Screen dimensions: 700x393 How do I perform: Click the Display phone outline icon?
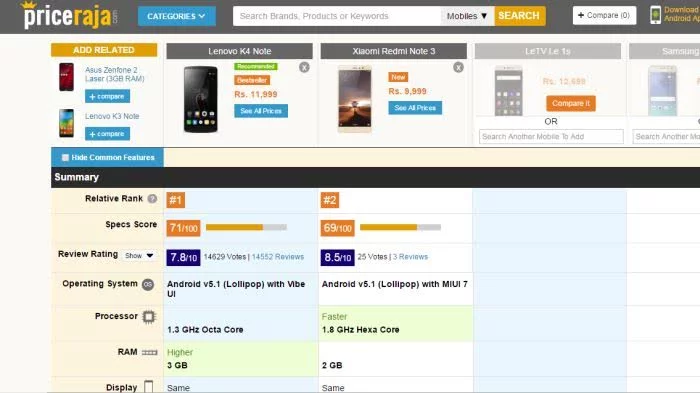149,387
